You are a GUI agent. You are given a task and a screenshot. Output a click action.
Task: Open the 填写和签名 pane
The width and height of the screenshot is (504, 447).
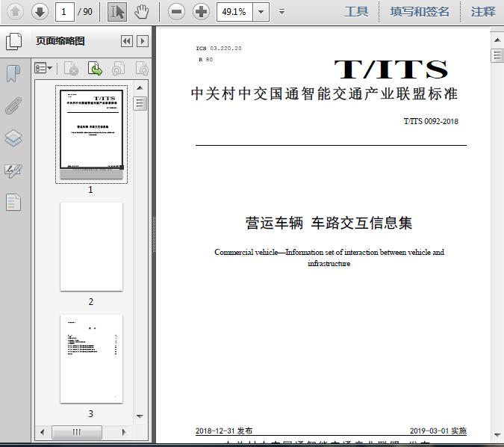pyautogui.click(x=420, y=12)
